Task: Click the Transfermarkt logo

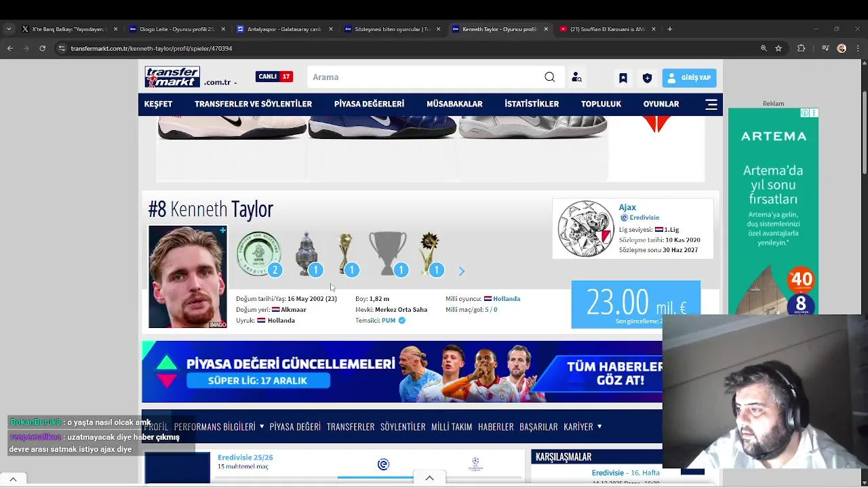Action: tap(172, 77)
